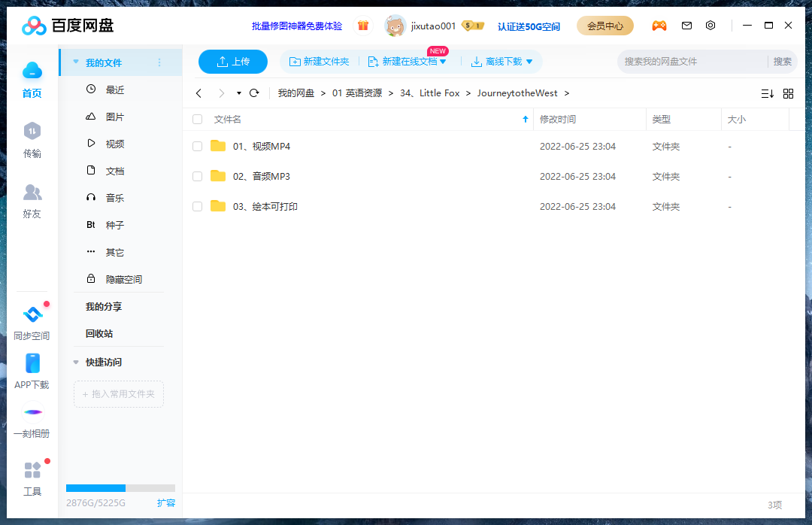Image resolution: width=812 pixels, height=525 pixels.
Task: Navigate to 我的网盘 breadcrumb
Action: (295, 93)
